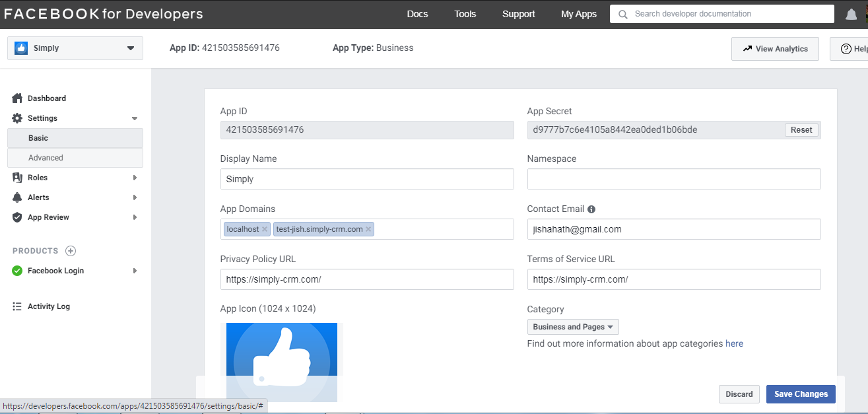The image size is (868, 414).
Task: Click the View Analytics button
Action: 775,49
